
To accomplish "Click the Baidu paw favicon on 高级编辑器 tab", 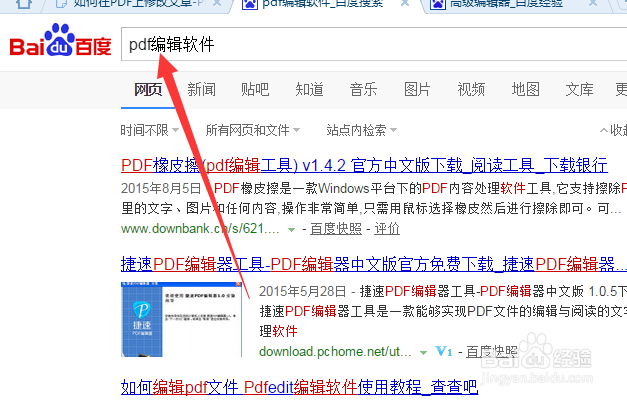I will (x=437, y=4).
